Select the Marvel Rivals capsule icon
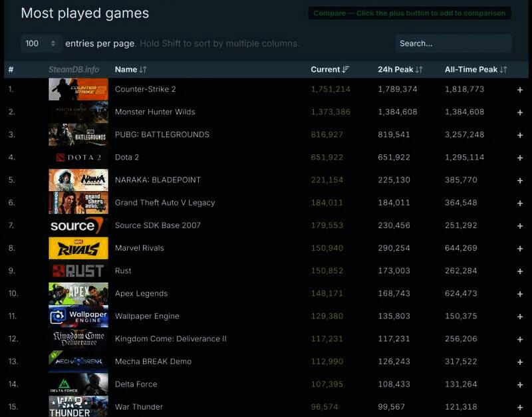The height and width of the screenshot is (417, 532). tap(78, 247)
